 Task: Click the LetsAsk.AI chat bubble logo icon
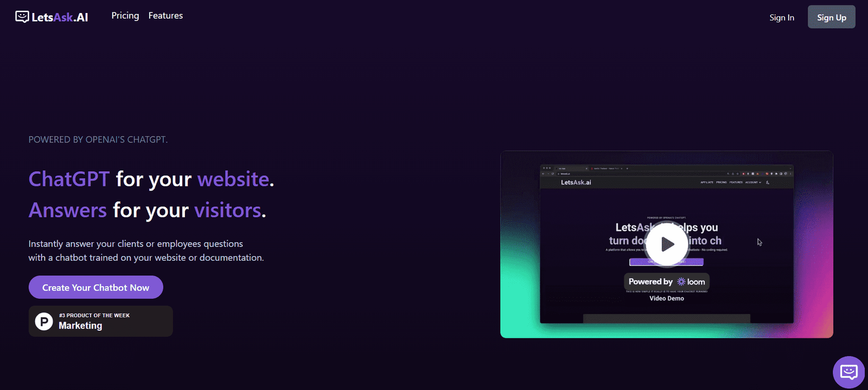point(22,17)
